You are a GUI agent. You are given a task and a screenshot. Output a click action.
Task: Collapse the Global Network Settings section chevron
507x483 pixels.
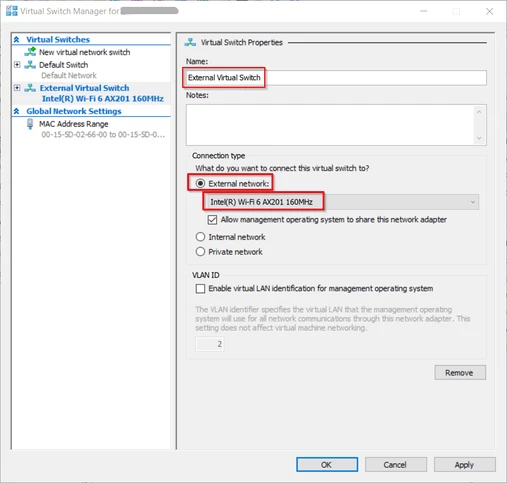16,111
